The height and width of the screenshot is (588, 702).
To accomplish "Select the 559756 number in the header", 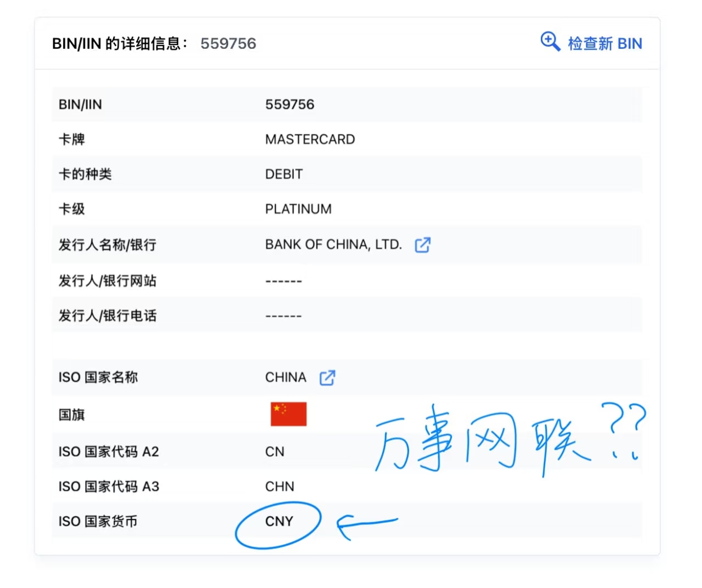I will (228, 43).
